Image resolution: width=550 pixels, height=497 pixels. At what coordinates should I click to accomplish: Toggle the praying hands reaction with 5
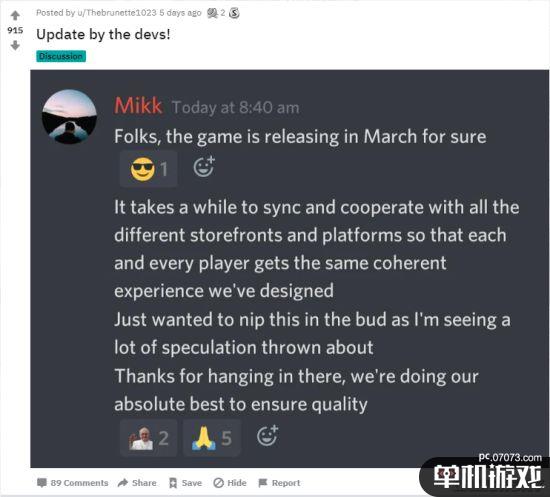212,438
